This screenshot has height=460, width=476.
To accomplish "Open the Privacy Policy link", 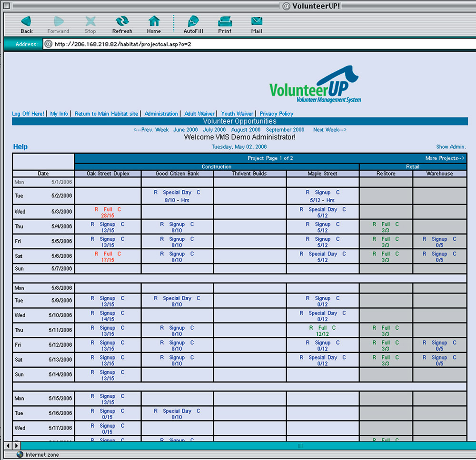I will tap(276, 114).
